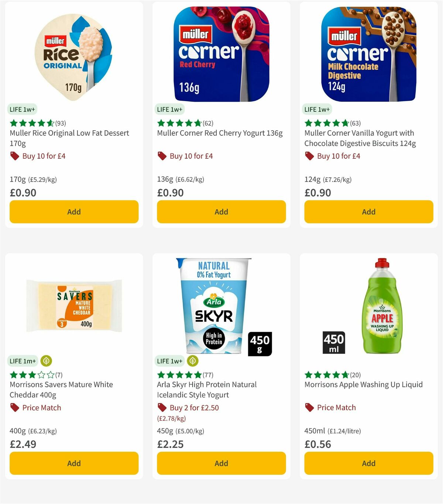This screenshot has width=443, height=504.
Task: Click the LIFE 1m+ badge on Savers Cheddar
Action: (22, 361)
